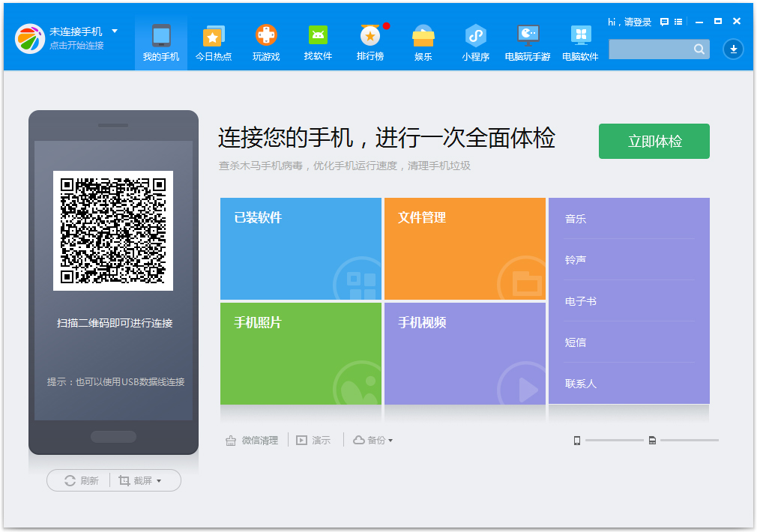Open the main menu list icon
The width and height of the screenshot is (757, 532).
(678, 22)
